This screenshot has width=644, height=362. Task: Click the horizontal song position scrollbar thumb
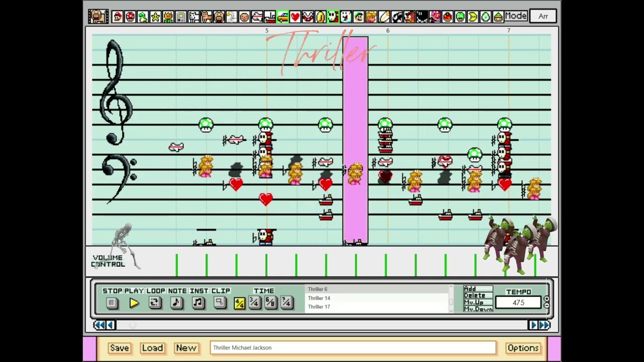(x=133, y=325)
